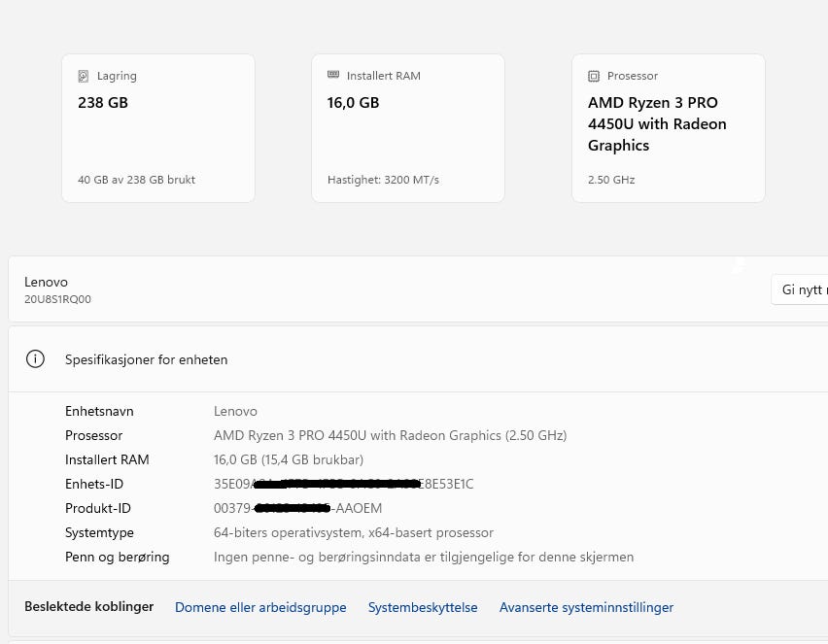Screen dimensions: 828x644
Task: Open Domene eller arbeidsgruppe link
Action: (260, 607)
